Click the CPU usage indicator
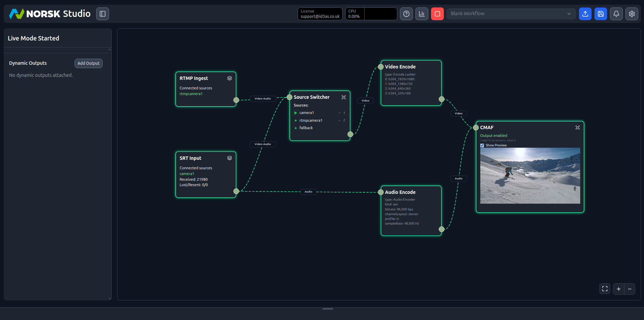644x320 pixels. 371,14
